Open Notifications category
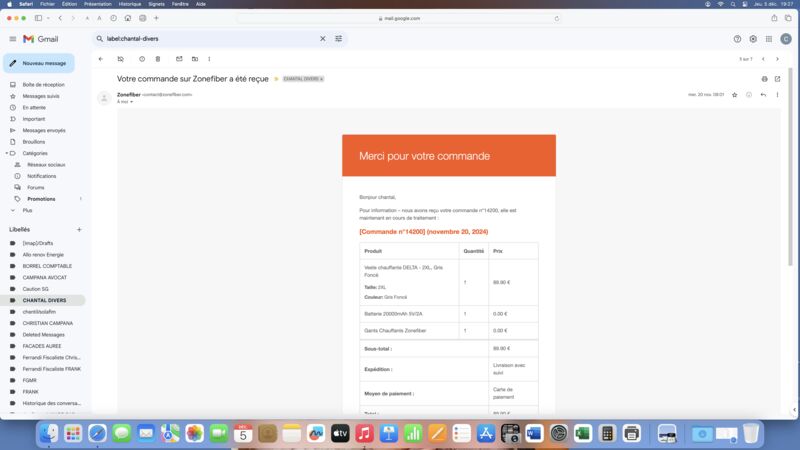 [42, 176]
